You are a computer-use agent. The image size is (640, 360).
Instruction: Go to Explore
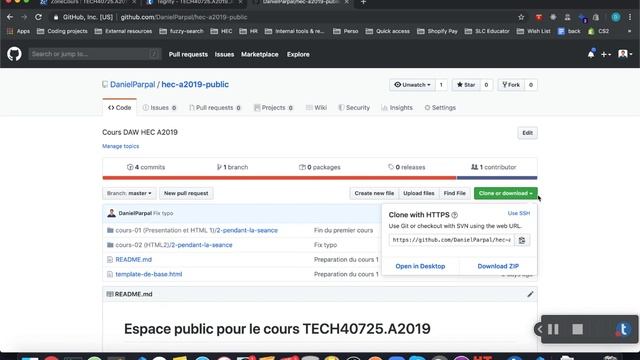(298, 54)
